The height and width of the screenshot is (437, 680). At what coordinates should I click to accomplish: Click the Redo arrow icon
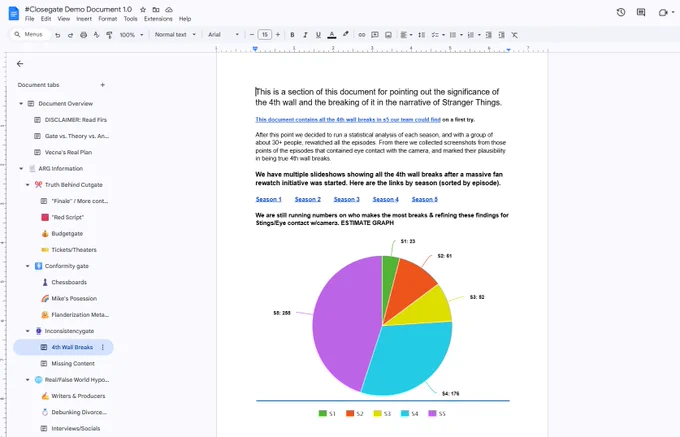click(70, 35)
